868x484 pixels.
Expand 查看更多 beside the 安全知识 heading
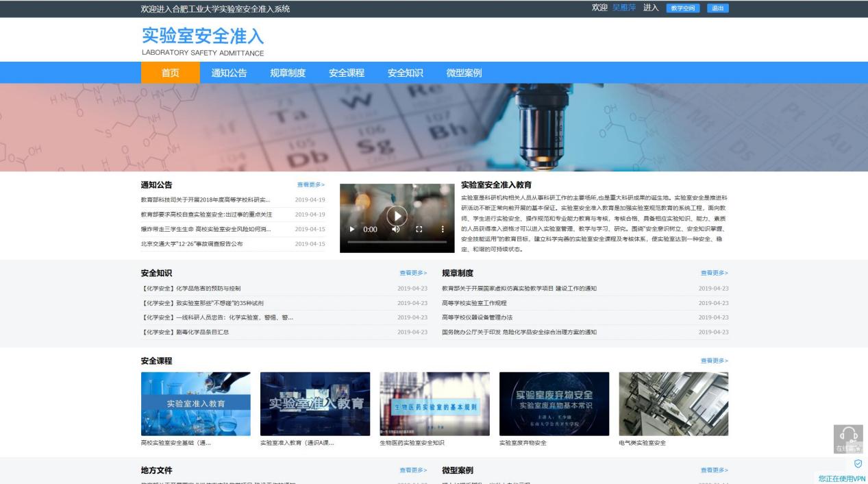pyautogui.click(x=413, y=273)
